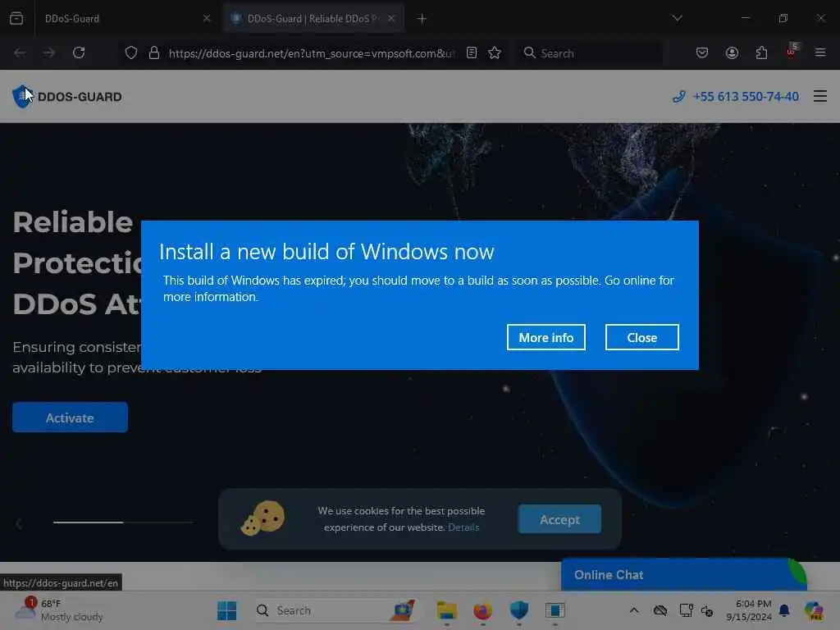Go forward one page
This screenshot has height=630, width=840.
tap(48, 52)
